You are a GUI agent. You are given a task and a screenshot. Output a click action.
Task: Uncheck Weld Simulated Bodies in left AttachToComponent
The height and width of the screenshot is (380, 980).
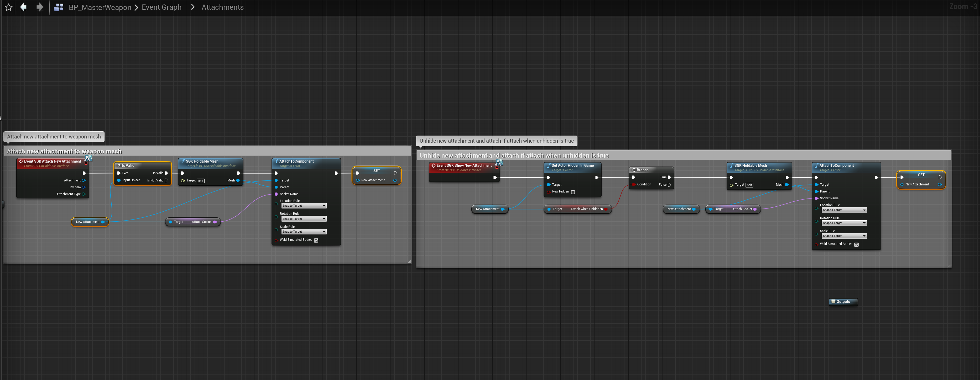(316, 240)
